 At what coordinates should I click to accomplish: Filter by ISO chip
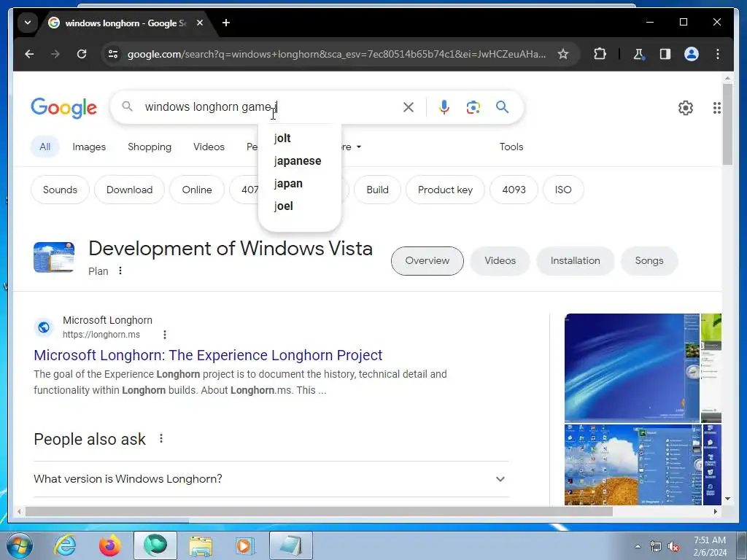click(x=563, y=190)
